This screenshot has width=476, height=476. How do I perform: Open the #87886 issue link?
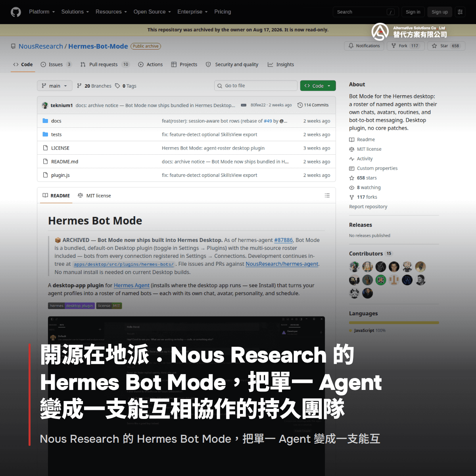pyautogui.click(x=284, y=240)
